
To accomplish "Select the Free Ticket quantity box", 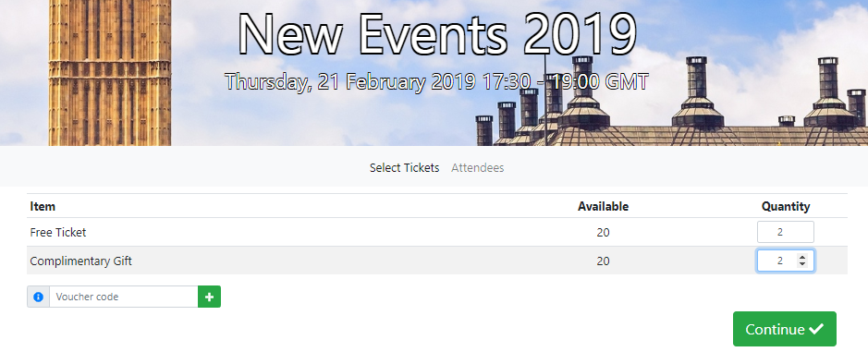I will [786, 232].
